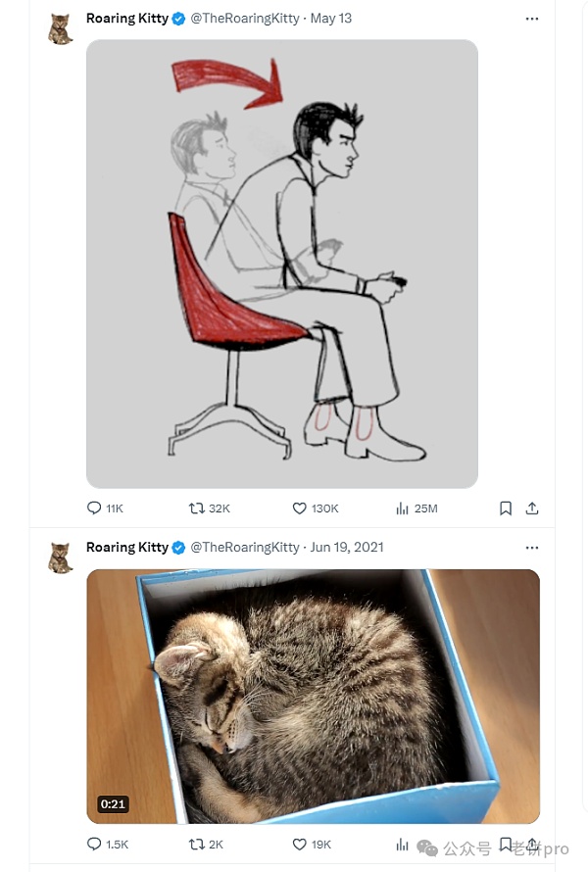Like the May 13 tweet
The image size is (588, 872).
[x=300, y=509]
